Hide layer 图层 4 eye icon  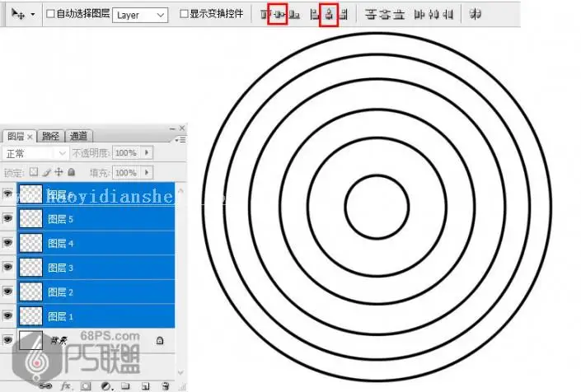pos(7,243)
